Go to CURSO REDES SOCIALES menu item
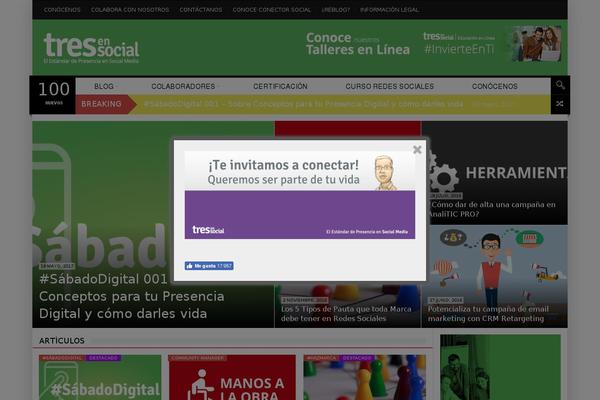 click(390, 86)
